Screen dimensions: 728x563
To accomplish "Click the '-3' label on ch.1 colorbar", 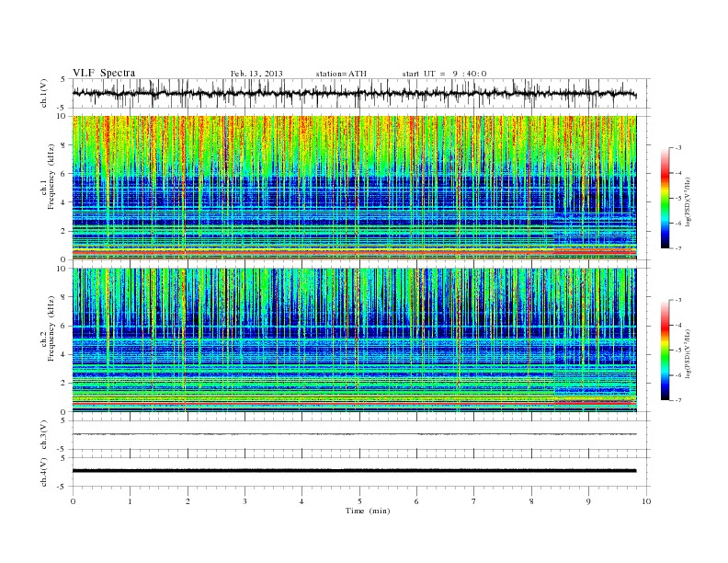I will click(677, 148).
